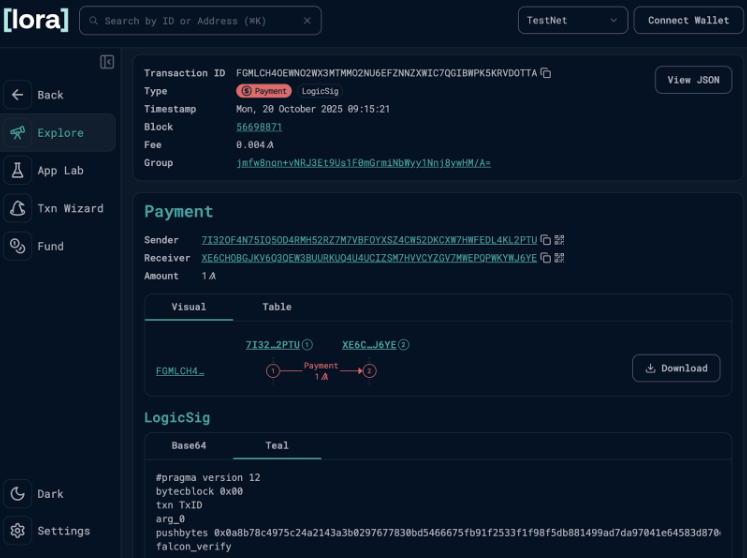Viewport: 747px width, 558px height.
Task: Show QR code for Sender address
Action: [559, 240]
